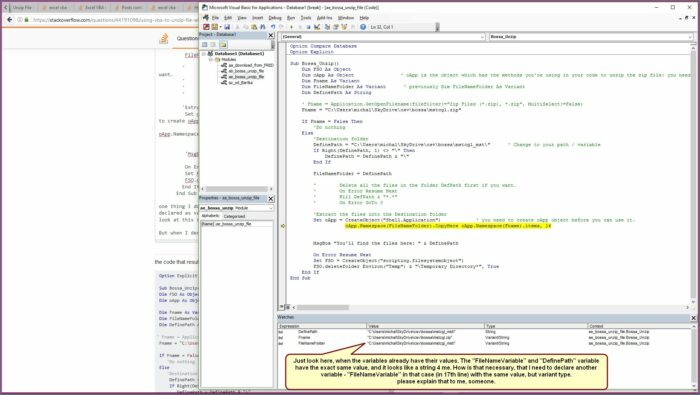Click Full Module View button at code window bottom

[x=288, y=307]
